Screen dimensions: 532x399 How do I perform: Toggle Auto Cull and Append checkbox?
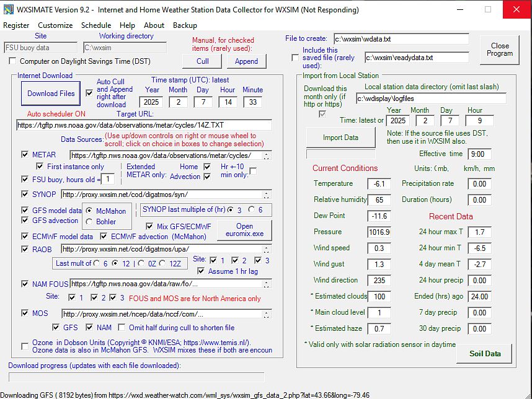click(89, 93)
